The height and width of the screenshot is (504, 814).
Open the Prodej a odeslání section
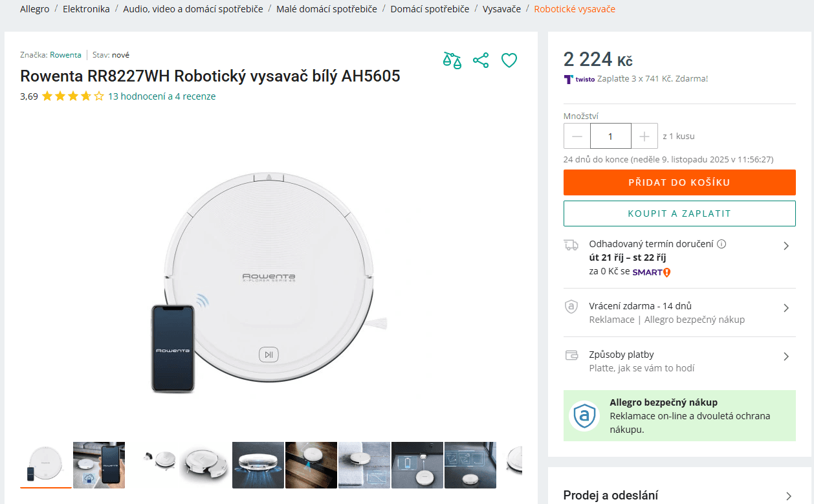788,496
